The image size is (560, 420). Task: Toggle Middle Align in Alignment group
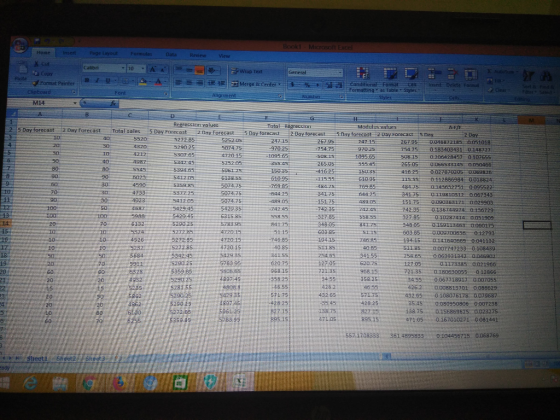[189, 70]
